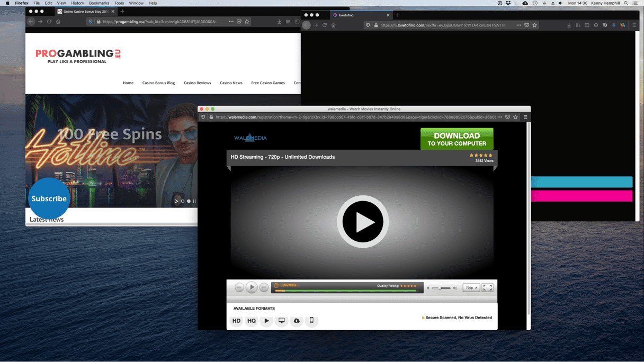
Task: Choose the cloud download format icon
Action: [x=297, y=321]
